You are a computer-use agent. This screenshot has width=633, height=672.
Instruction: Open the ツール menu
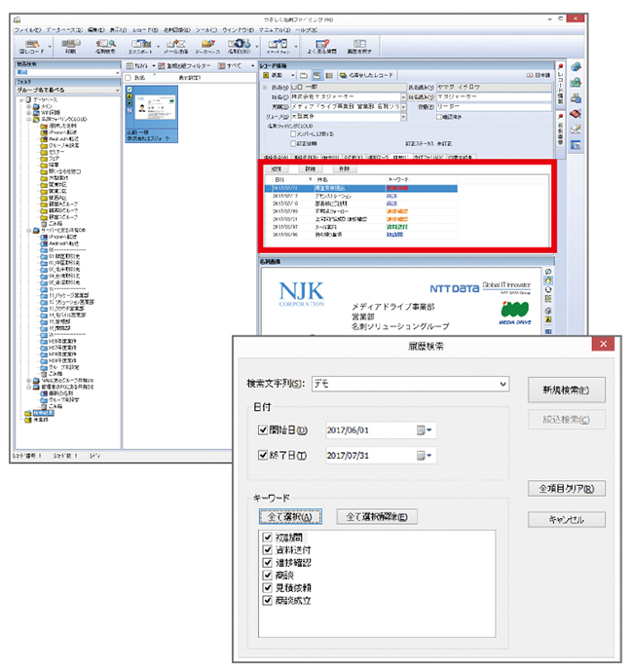coord(206,30)
